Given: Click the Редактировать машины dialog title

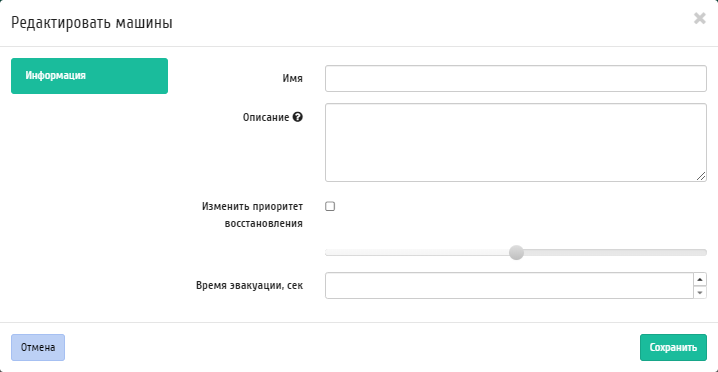Looking at the screenshot, I should pyautogui.click(x=92, y=22).
